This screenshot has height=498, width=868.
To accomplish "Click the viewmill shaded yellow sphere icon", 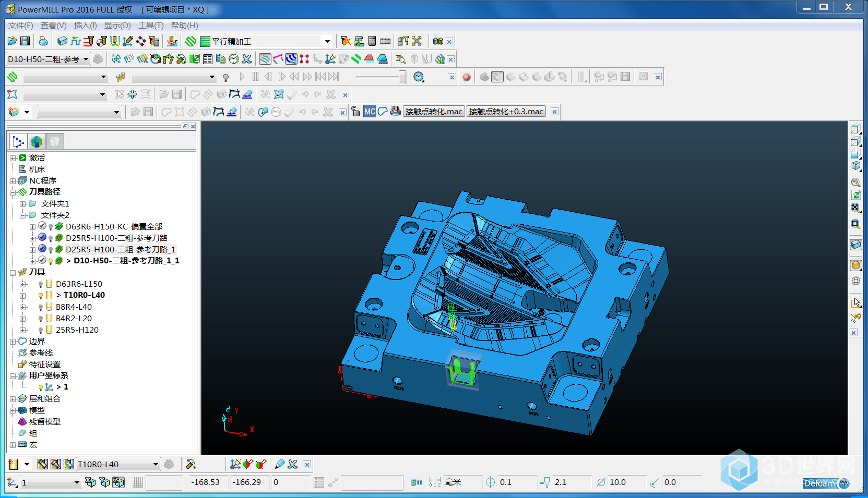I will click(855, 265).
